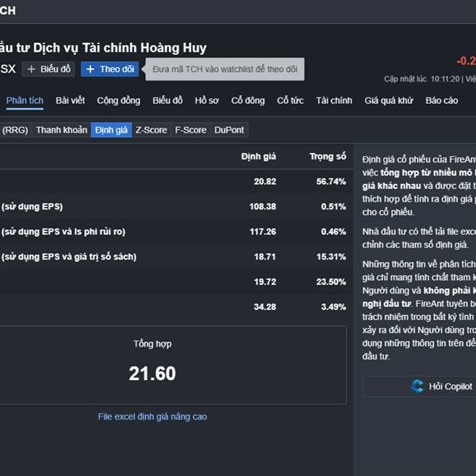
Task: Open the Giá quá khứ tab
Action: (x=389, y=101)
